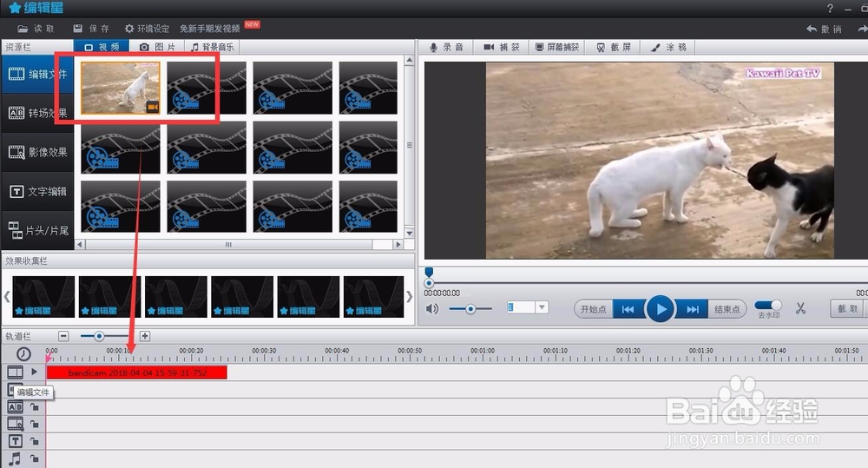Screen dimensions: 868x468
Task: Toggle lock on the AB transition track
Action: coord(35,407)
